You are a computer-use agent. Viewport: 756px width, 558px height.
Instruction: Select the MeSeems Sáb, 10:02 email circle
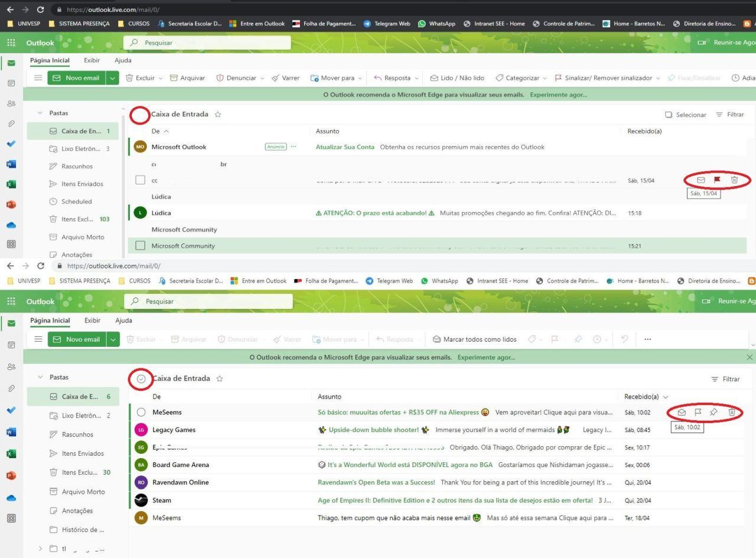click(x=141, y=412)
